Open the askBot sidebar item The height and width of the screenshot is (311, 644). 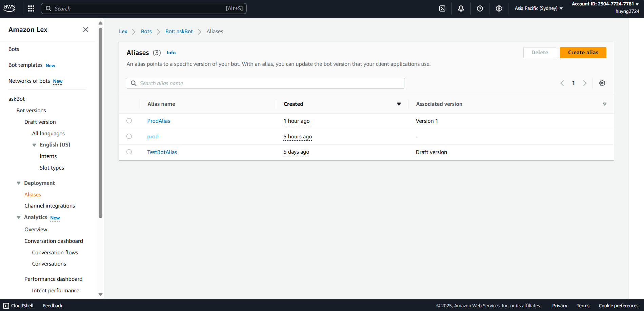[17, 99]
